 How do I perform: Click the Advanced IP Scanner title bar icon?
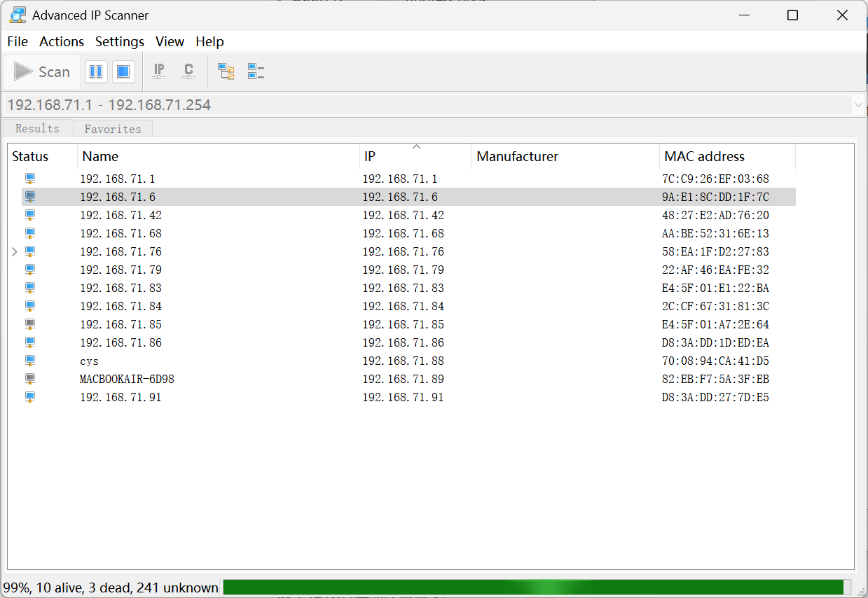tap(18, 15)
